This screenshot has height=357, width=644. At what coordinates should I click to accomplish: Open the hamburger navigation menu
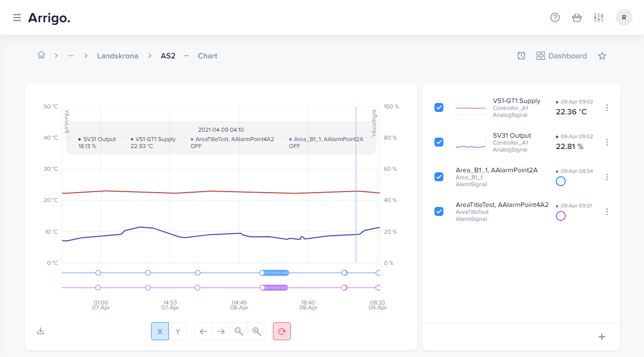pyautogui.click(x=17, y=18)
